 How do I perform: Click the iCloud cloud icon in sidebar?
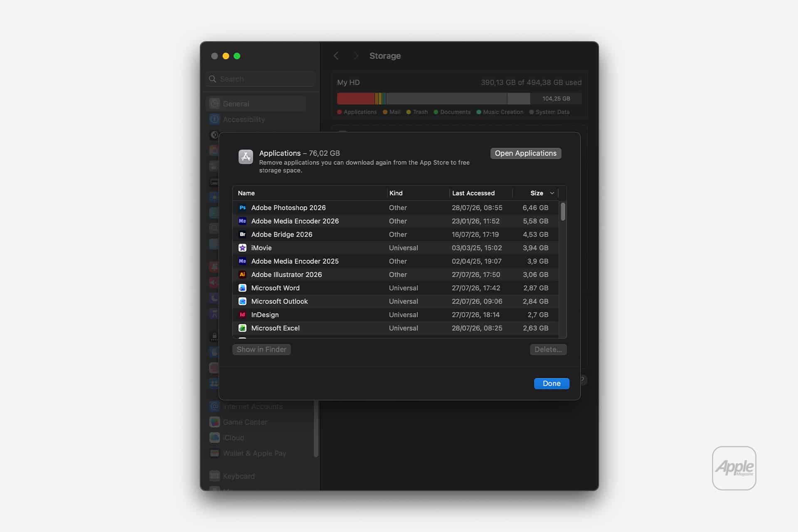coord(214,438)
